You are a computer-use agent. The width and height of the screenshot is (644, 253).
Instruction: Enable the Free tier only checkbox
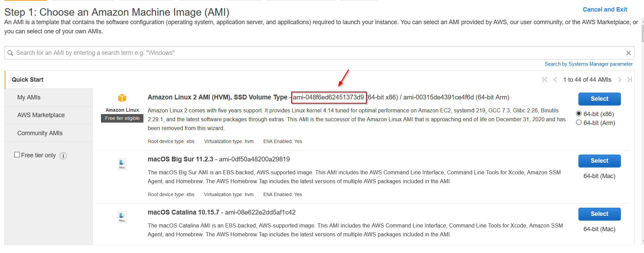tap(17, 155)
